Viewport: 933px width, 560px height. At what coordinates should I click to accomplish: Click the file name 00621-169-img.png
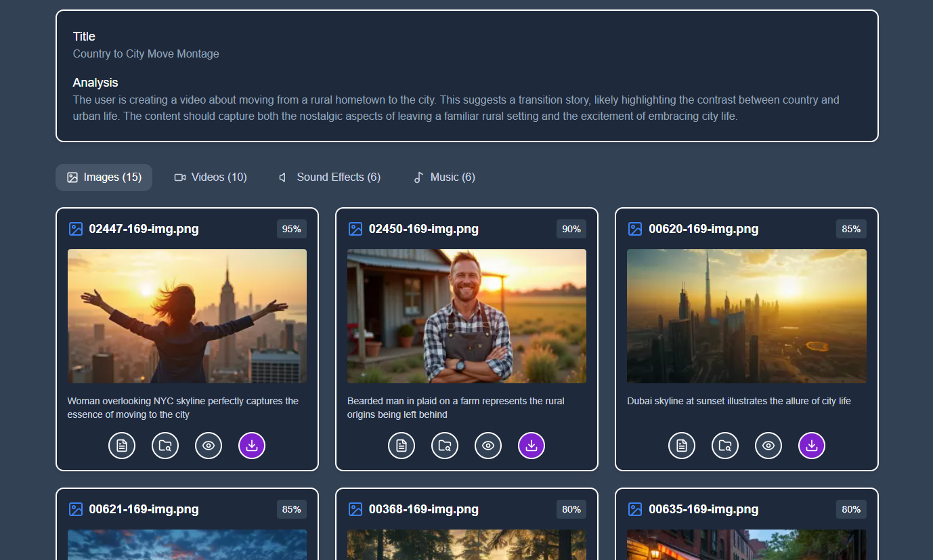coord(144,509)
